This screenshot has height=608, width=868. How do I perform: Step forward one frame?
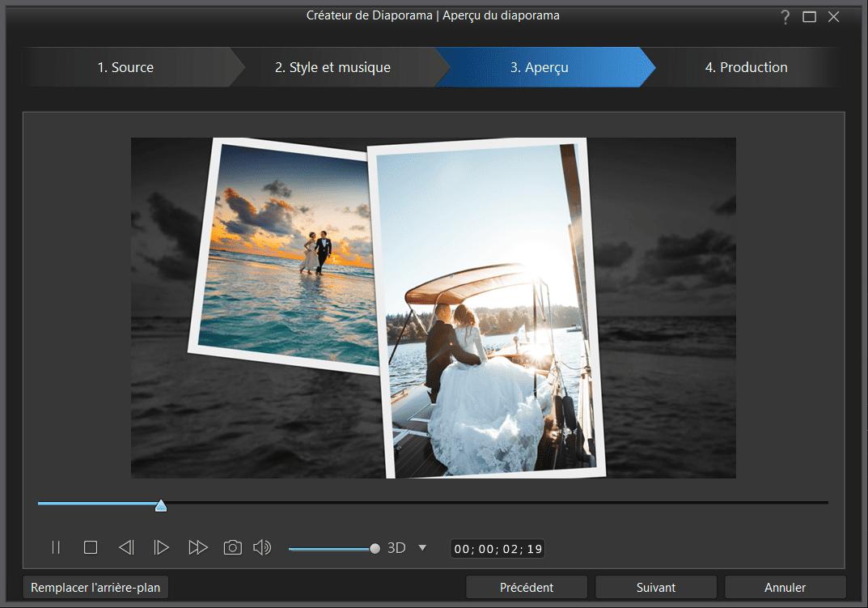pyautogui.click(x=161, y=547)
